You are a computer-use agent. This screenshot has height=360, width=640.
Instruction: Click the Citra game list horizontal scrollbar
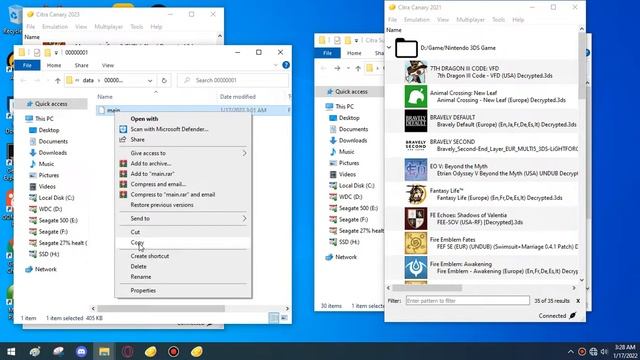(x=427, y=288)
